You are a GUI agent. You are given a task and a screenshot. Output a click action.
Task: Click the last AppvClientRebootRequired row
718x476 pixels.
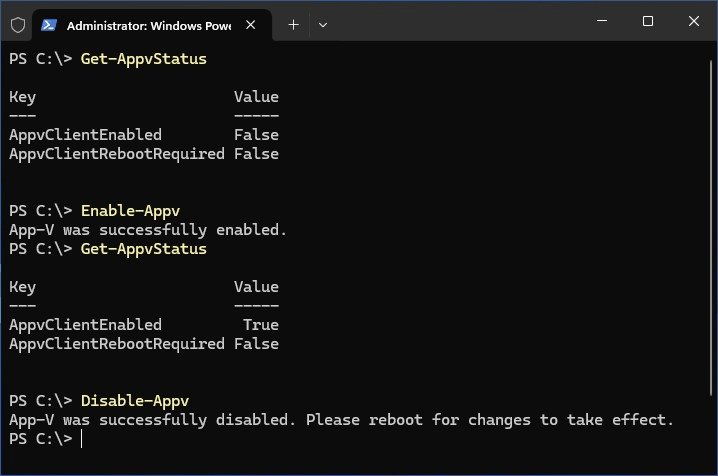(116, 344)
